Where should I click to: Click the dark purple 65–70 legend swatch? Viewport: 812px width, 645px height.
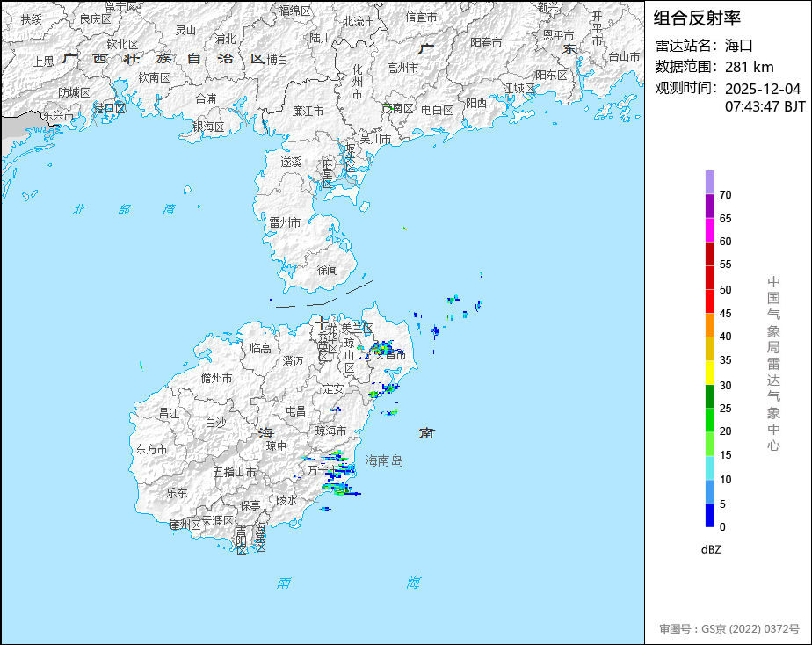click(x=710, y=206)
